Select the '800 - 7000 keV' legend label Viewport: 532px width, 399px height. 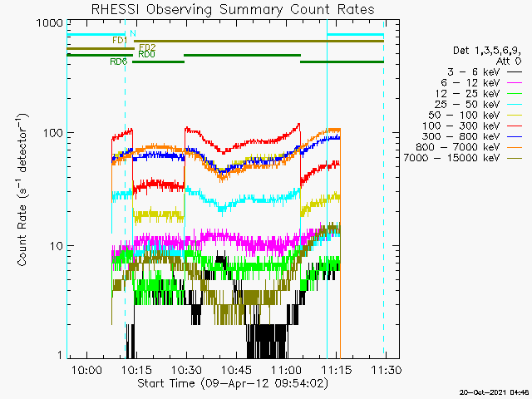pyautogui.click(x=458, y=147)
